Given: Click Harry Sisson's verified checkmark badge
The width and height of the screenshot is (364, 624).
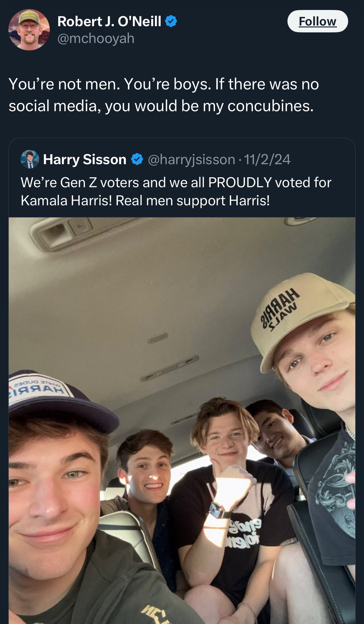Looking at the screenshot, I should point(137,159).
